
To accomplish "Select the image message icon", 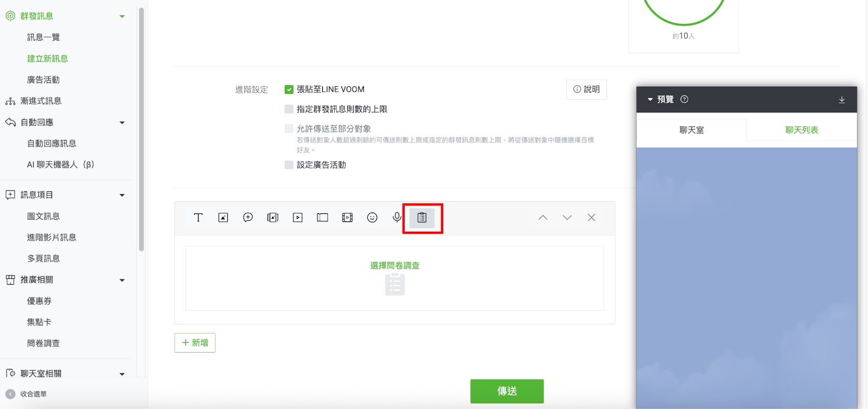I will (x=223, y=218).
